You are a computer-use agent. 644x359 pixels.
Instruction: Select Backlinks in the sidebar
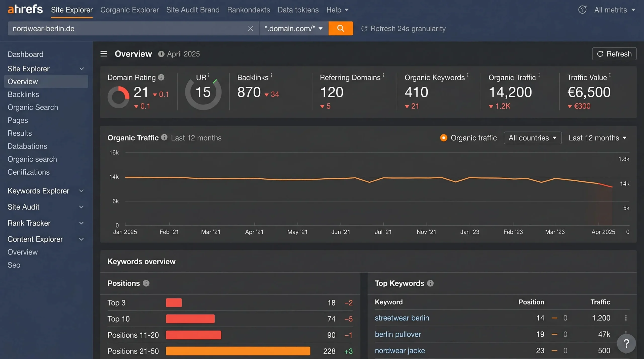pos(23,94)
